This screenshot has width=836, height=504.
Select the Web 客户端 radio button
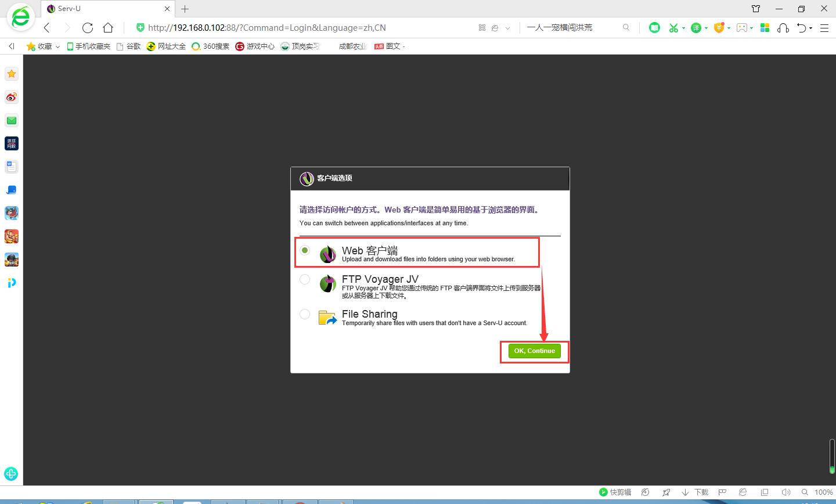pyautogui.click(x=305, y=250)
